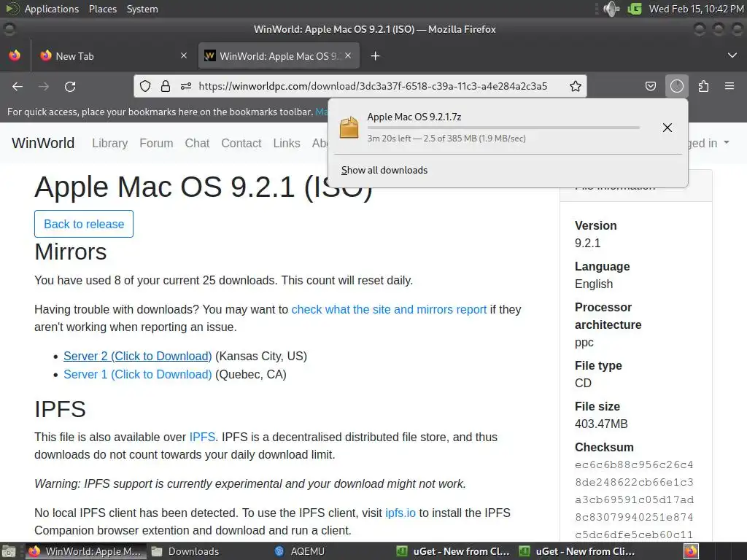
Task: Open a new tab with the plus button
Action: click(376, 56)
